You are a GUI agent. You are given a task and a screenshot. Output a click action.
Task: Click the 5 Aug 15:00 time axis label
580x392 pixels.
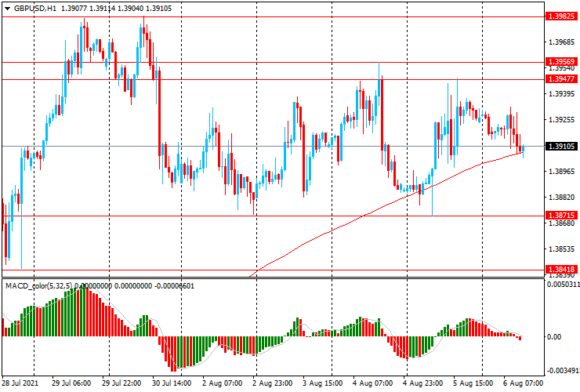473,383
